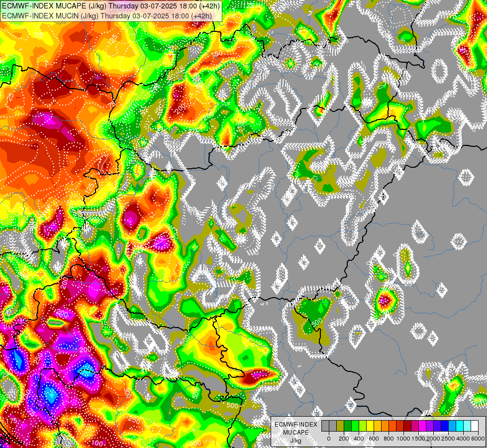The image size is (487, 448).
Task: Click the MUCAPE title line in header
Action: (x=110, y=6)
